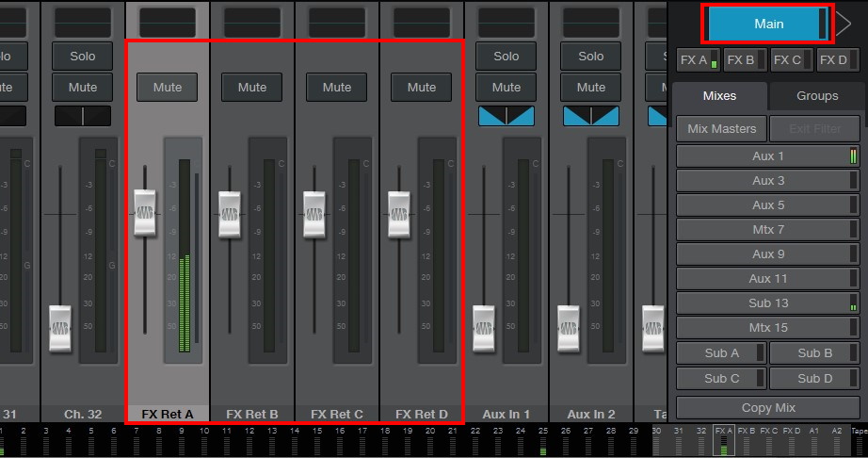The image size is (868, 458).
Task: Click the Aux In 1 stereo pan control
Action: 506,116
